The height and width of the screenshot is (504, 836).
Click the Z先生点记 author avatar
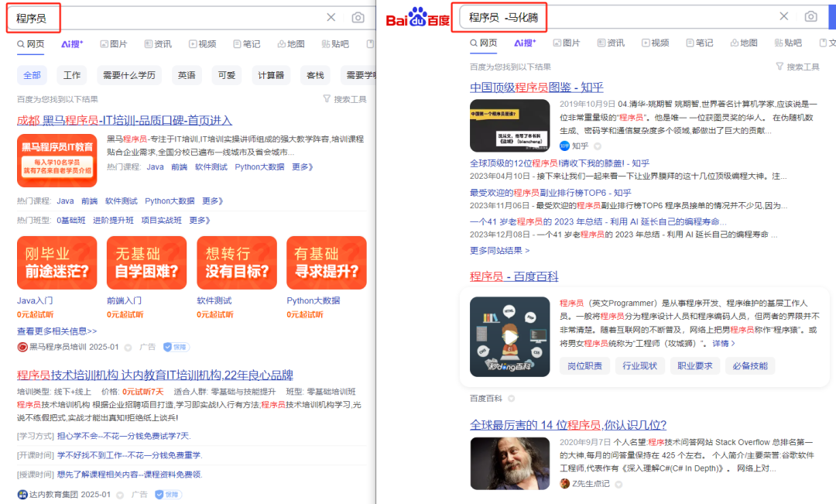coord(564,484)
